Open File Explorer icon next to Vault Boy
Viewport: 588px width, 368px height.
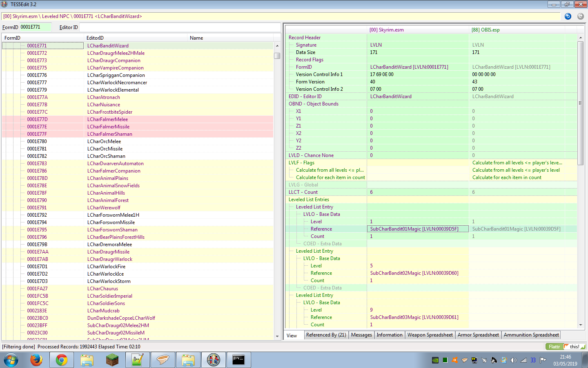point(188,360)
